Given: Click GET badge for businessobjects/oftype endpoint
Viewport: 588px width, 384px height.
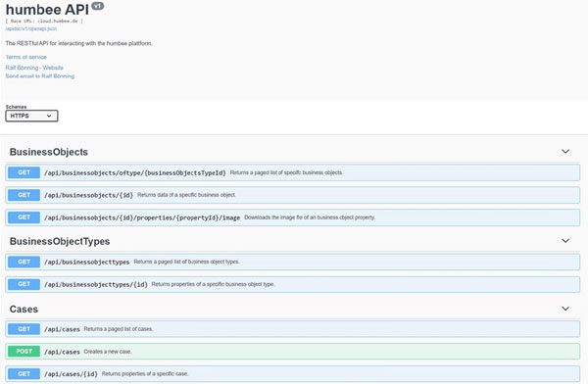Looking at the screenshot, I should (24, 172).
